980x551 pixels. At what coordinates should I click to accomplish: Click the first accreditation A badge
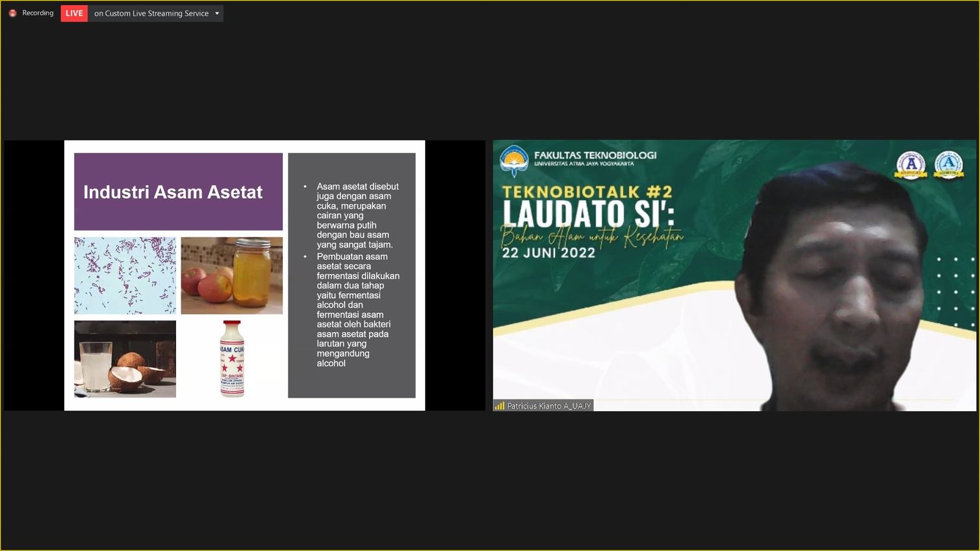(911, 165)
